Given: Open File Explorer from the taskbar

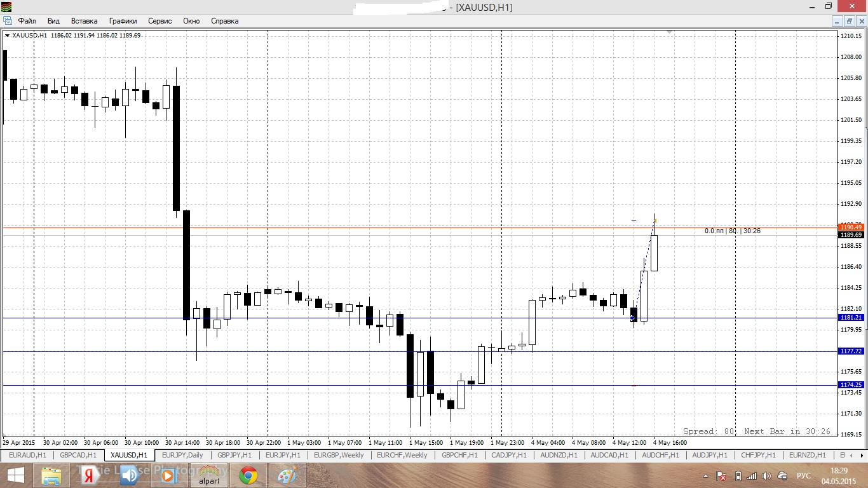Looking at the screenshot, I should tap(51, 475).
